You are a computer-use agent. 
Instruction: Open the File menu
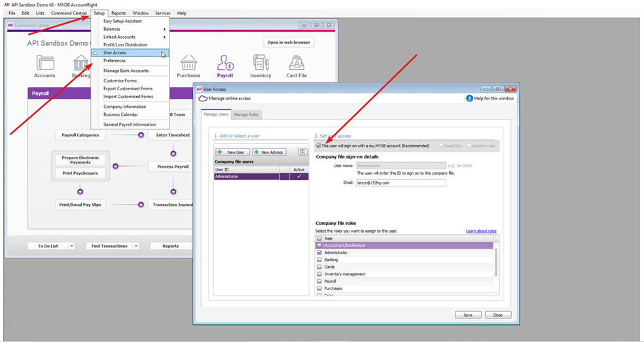pos(12,13)
